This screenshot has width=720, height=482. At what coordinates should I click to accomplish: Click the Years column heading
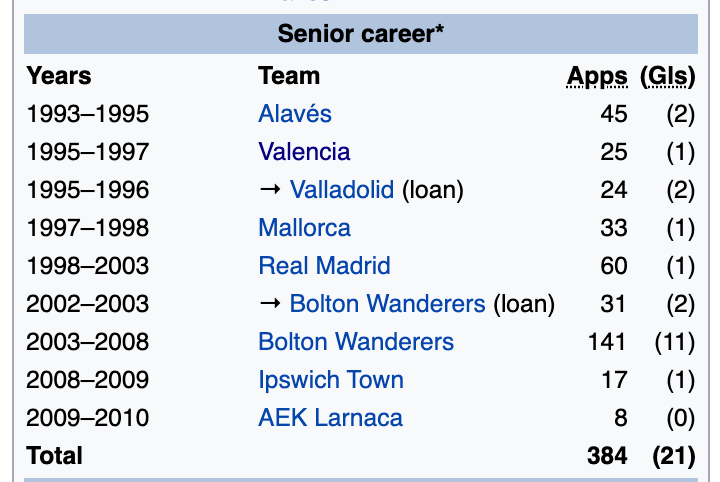(59, 76)
